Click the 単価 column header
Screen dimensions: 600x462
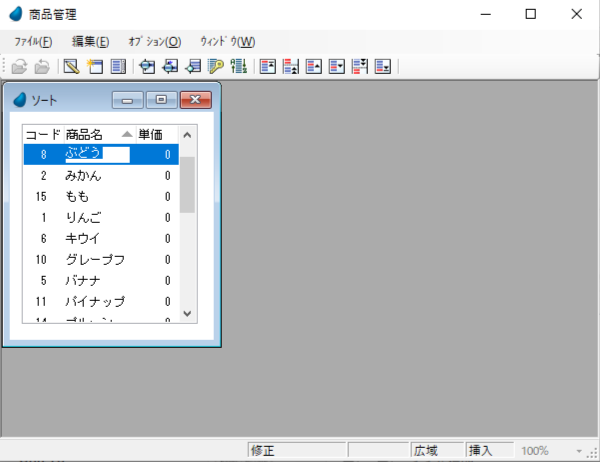click(x=150, y=134)
